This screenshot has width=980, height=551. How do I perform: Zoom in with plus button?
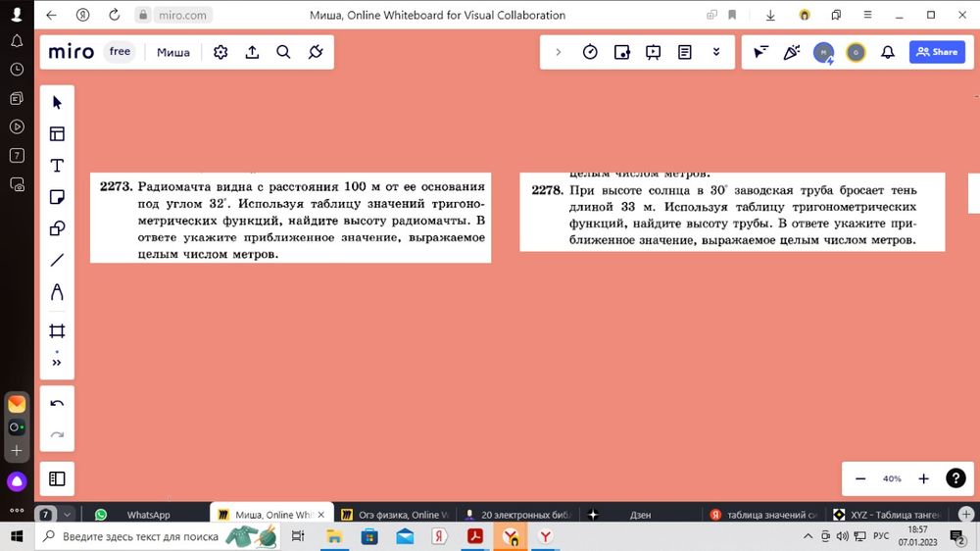924,478
